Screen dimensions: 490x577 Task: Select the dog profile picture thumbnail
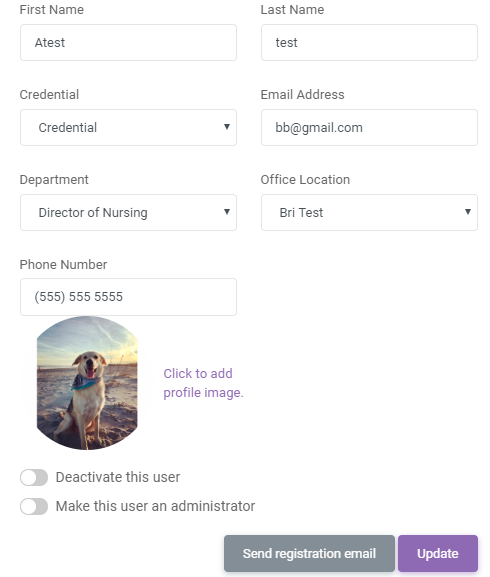click(x=87, y=383)
